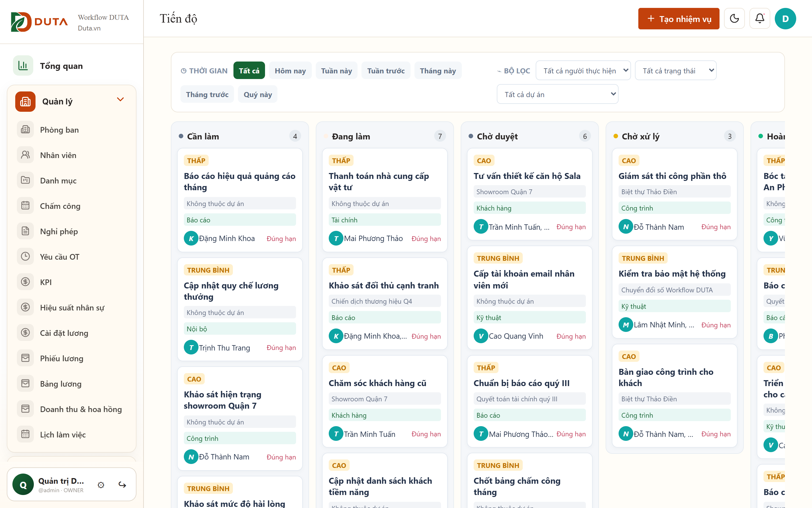Open the Phiếu lương icon
Image resolution: width=812 pixels, height=508 pixels.
pyautogui.click(x=25, y=358)
